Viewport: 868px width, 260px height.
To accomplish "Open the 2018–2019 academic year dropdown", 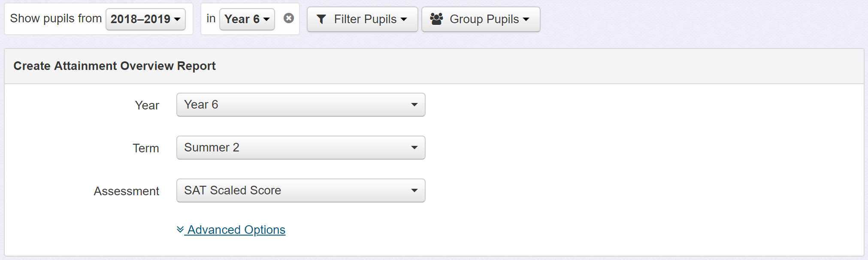I will [145, 19].
